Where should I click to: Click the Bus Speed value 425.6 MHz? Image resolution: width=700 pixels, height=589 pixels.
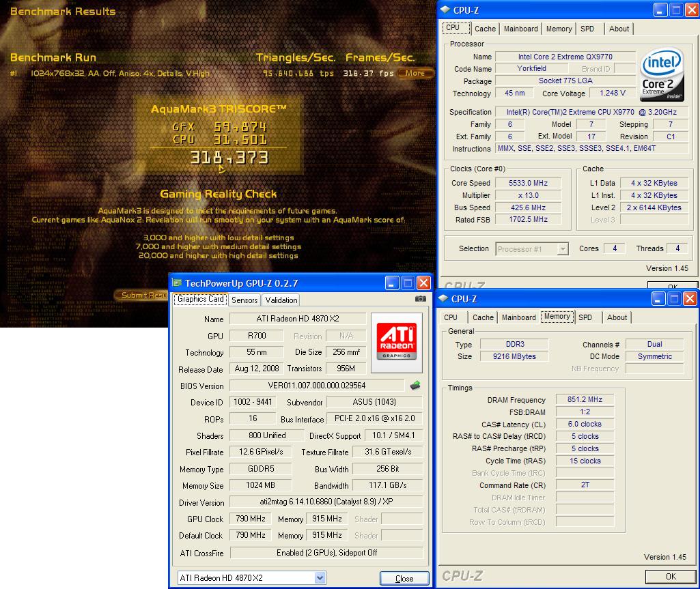pyautogui.click(x=528, y=207)
